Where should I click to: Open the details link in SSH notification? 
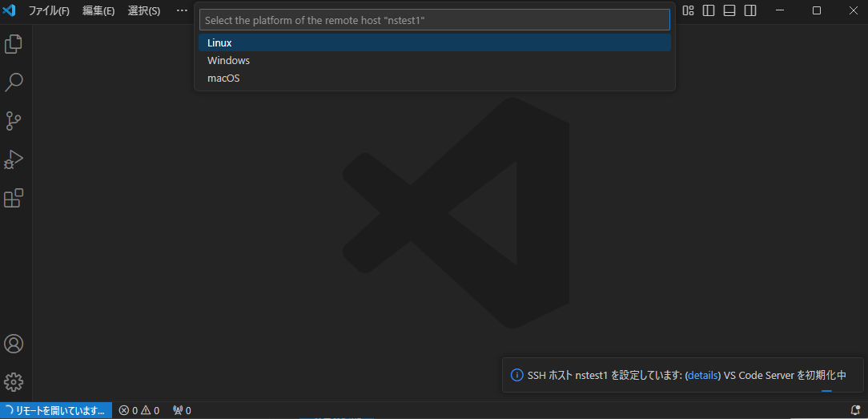704,375
